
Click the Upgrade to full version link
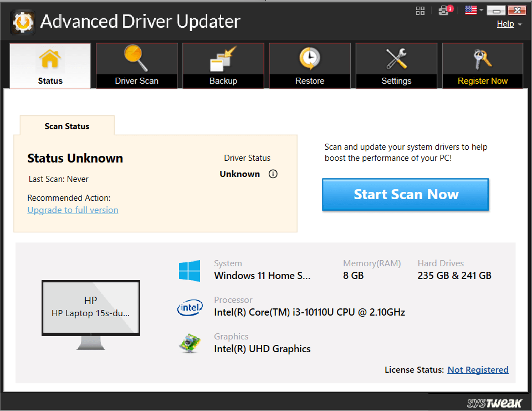coord(73,210)
